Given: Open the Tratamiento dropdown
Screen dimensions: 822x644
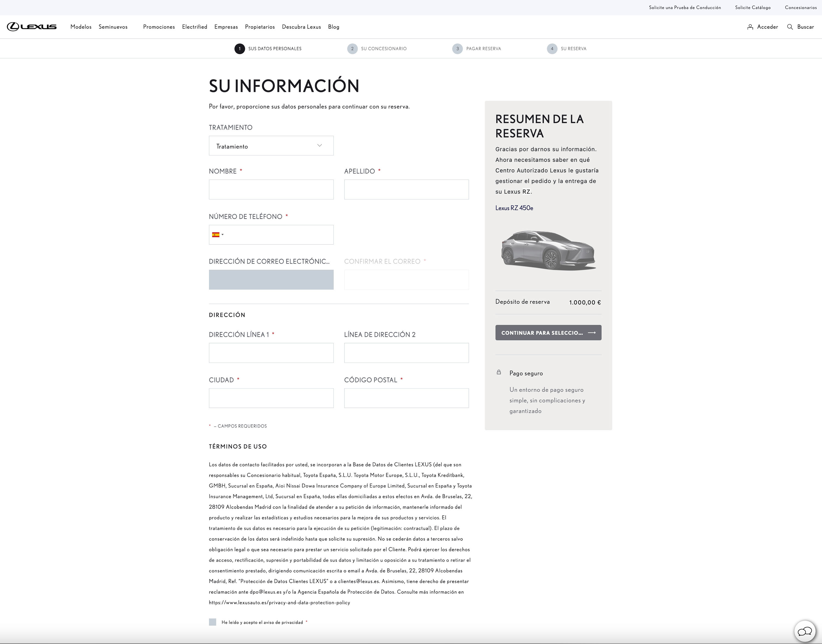Looking at the screenshot, I should pos(271,146).
